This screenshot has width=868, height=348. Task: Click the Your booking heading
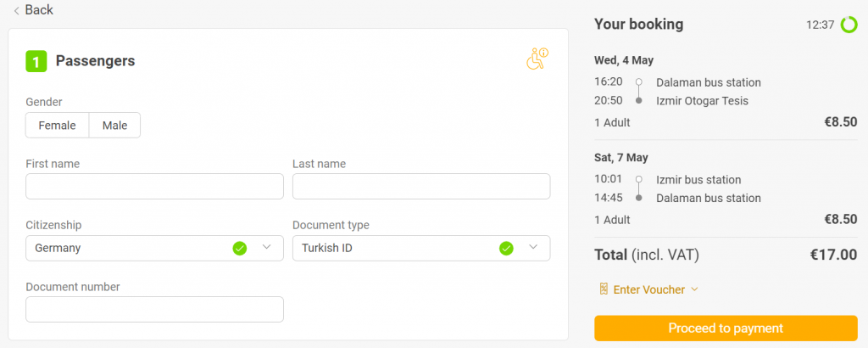point(639,25)
